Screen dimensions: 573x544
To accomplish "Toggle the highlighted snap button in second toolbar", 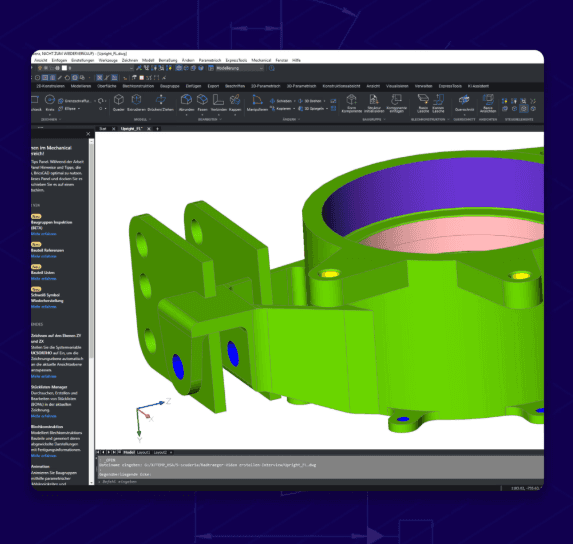I will (x=99, y=78).
